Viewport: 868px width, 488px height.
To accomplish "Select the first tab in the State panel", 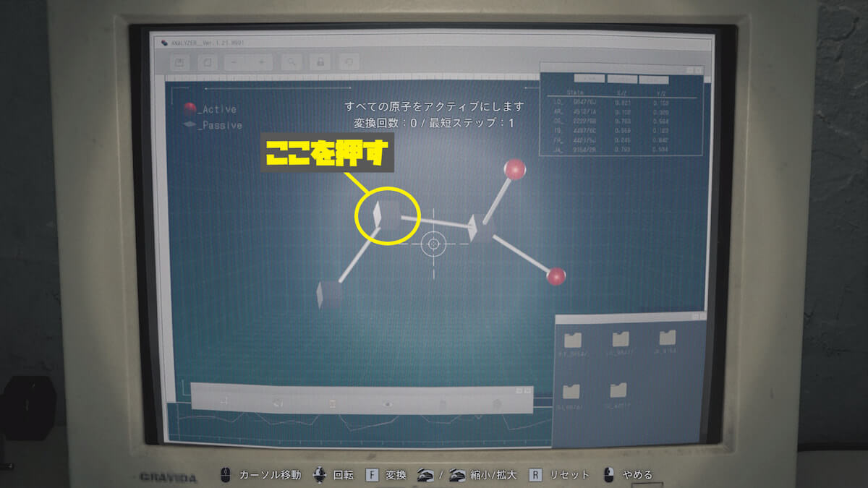I will coord(589,78).
